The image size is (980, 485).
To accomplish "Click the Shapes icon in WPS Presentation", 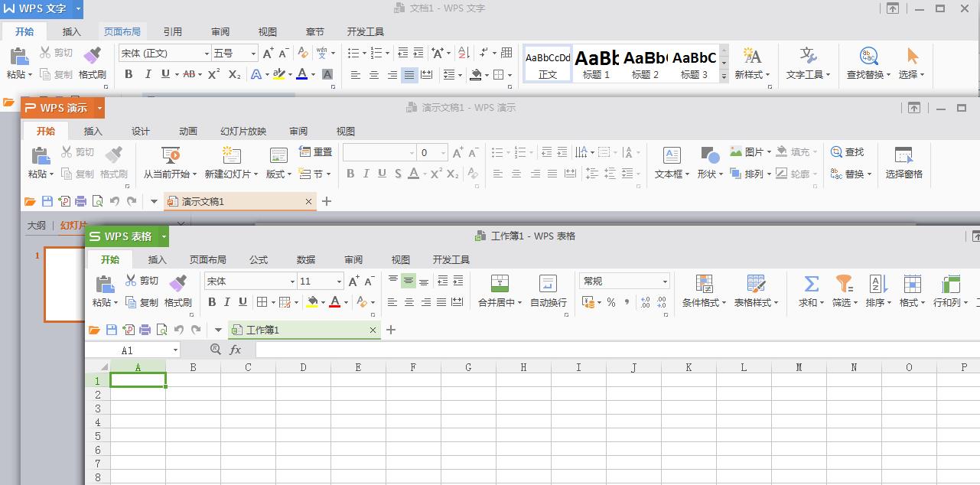I will [710, 155].
